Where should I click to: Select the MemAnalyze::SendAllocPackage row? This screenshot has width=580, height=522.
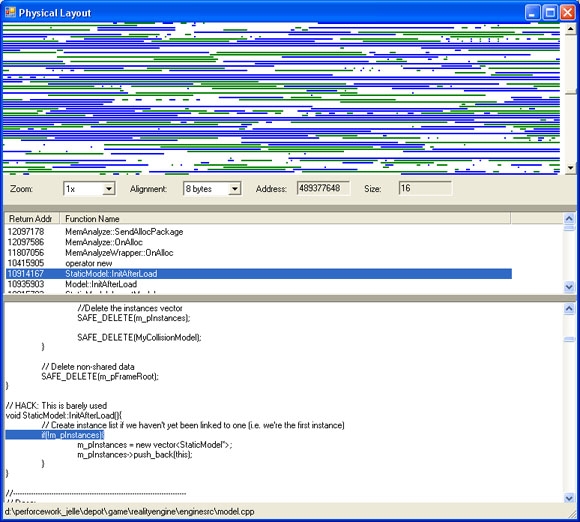259,232
